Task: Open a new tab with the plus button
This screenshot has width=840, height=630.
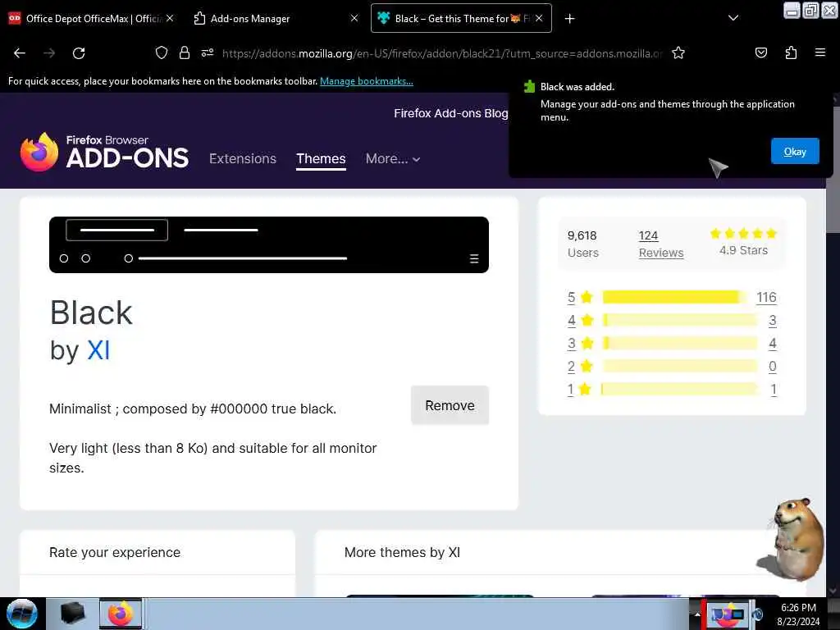Action: click(569, 19)
